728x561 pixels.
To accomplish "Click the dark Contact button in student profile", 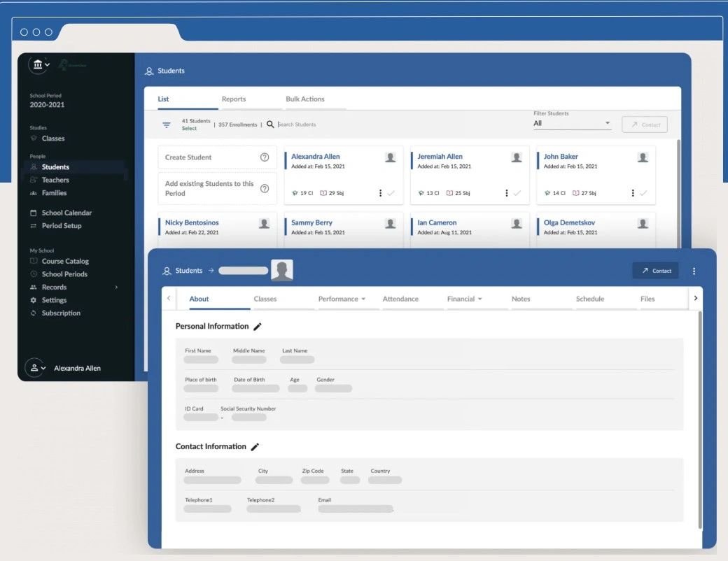I will (x=655, y=271).
